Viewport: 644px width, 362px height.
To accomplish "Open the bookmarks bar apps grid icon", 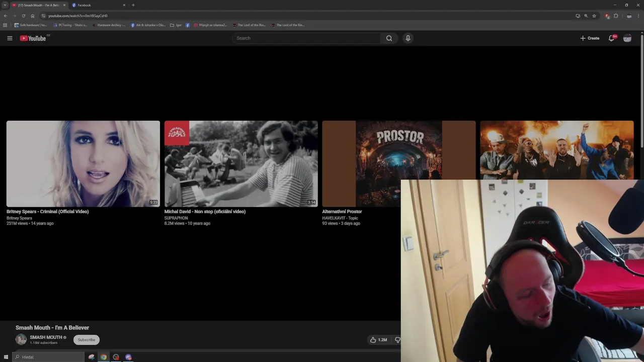I will click(5, 25).
